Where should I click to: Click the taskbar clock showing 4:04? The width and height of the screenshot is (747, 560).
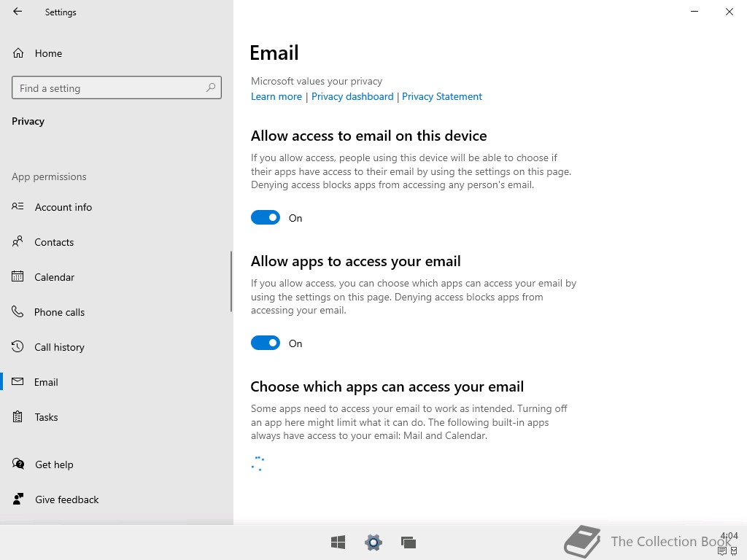729,536
